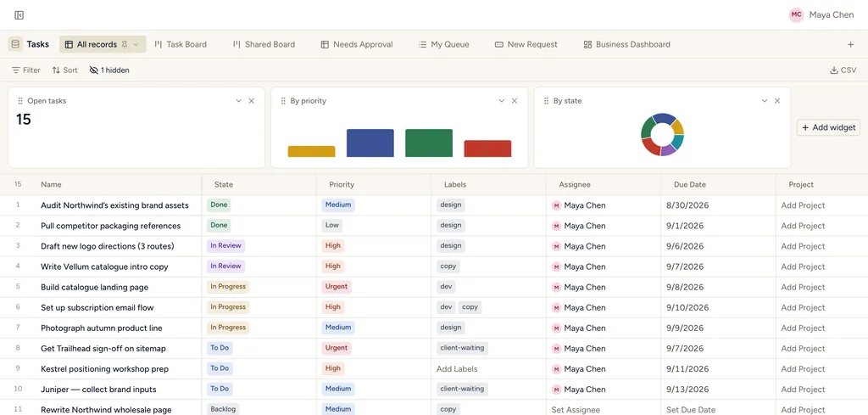Image resolution: width=868 pixels, height=415 pixels.
Task: Open the Needs Approval tab
Action: pos(357,44)
